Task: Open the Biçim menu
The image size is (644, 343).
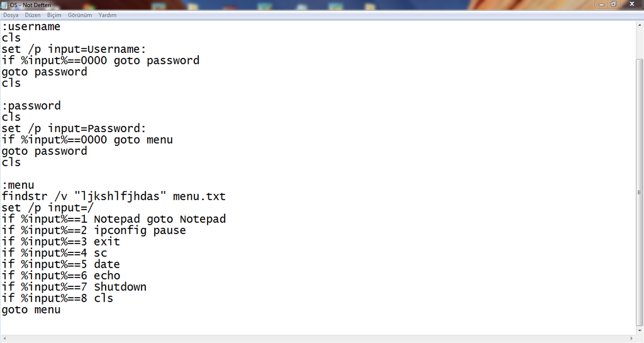Action: 54,15
